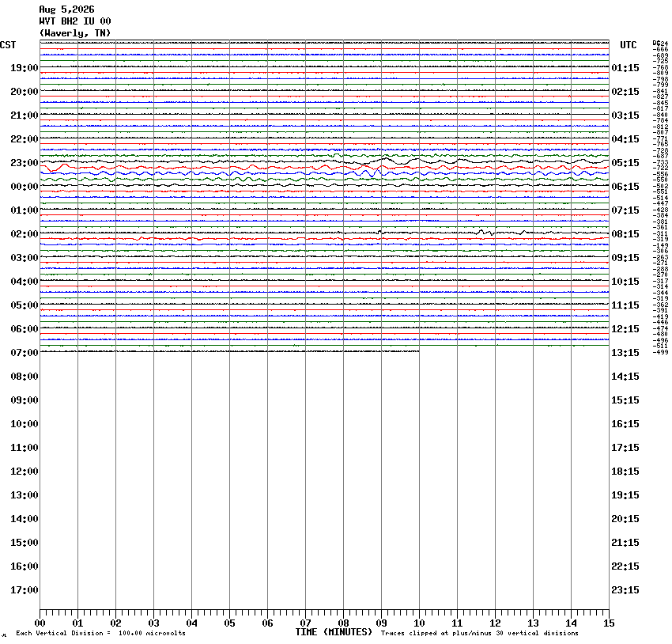Click the 01:15 UTC time label
Screen dimensions: 672x644
(625, 68)
